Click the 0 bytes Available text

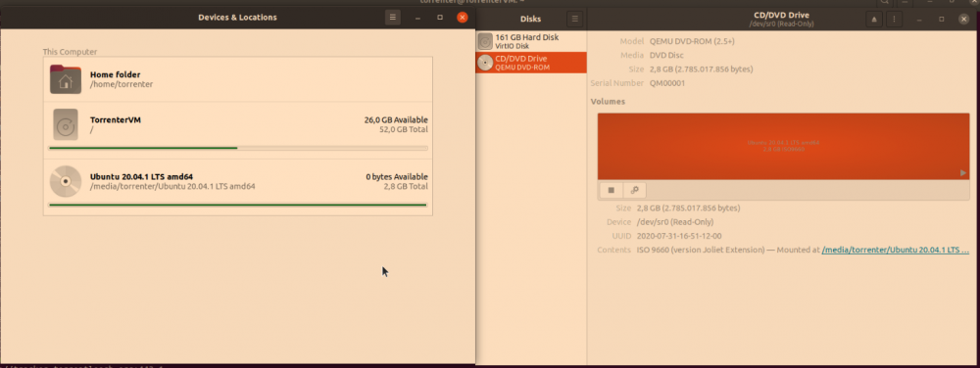397,176
